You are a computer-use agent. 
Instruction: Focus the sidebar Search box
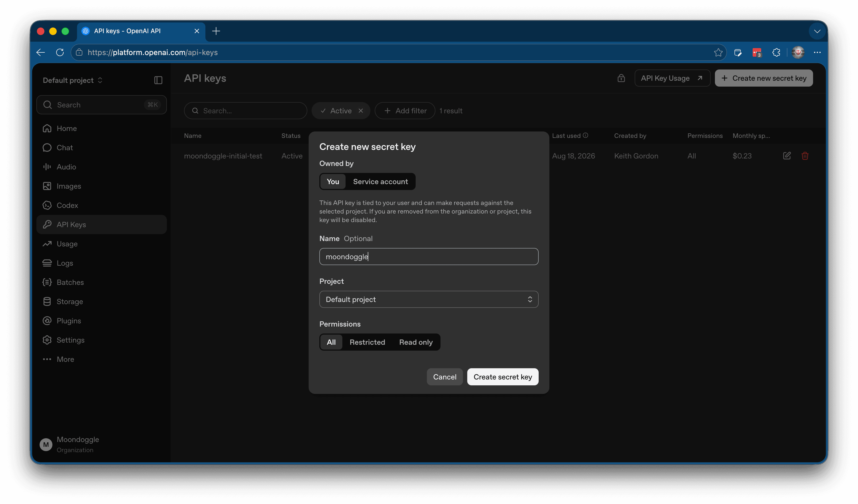coord(101,105)
